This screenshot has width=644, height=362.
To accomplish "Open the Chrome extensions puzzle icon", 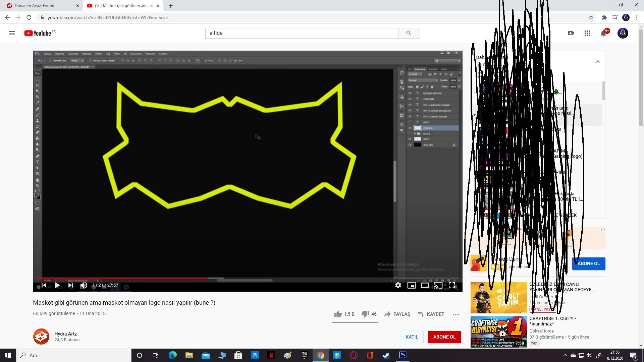I will click(x=604, y=17).
